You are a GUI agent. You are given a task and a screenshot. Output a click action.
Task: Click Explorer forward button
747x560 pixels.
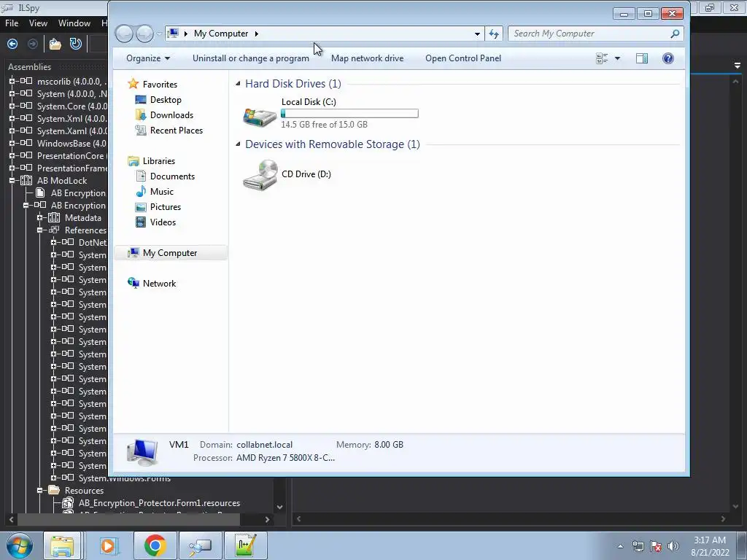pos(144,34)
